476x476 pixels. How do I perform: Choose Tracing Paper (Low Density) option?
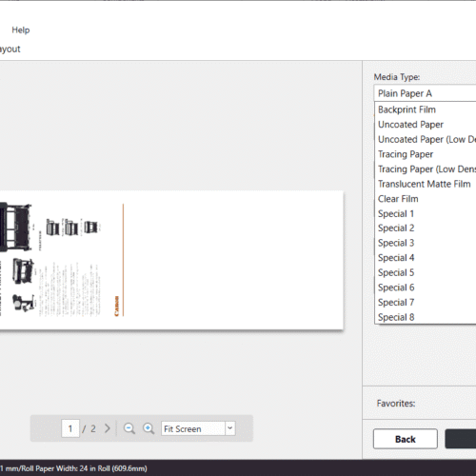pos(426,169)
